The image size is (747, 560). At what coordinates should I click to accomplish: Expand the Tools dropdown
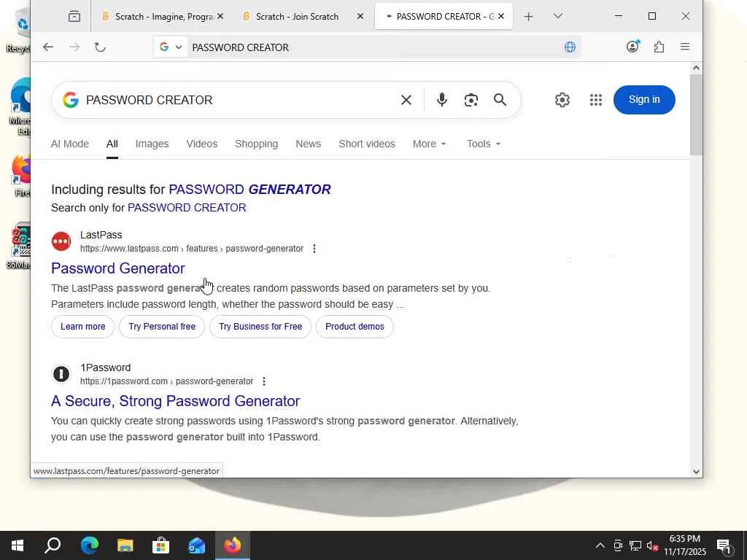coord(484,144)
